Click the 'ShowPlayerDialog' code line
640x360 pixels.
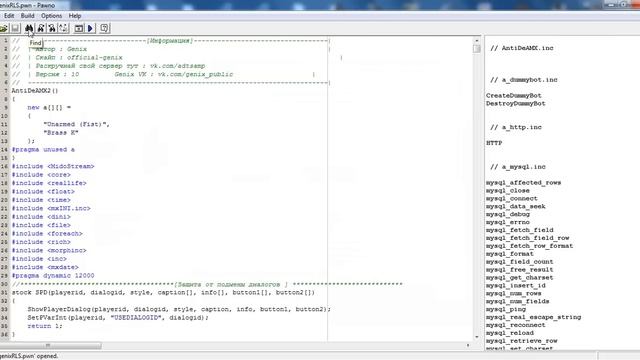coord(179,309)
